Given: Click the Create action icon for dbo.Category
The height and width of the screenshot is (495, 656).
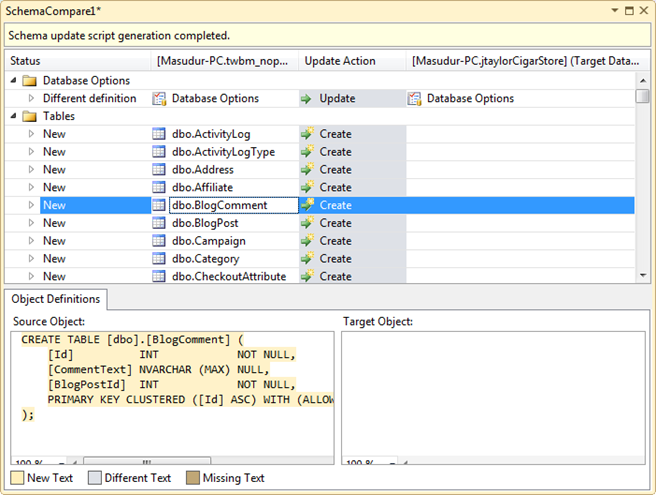Looking at the screenshot, I should tap(308, 259).
